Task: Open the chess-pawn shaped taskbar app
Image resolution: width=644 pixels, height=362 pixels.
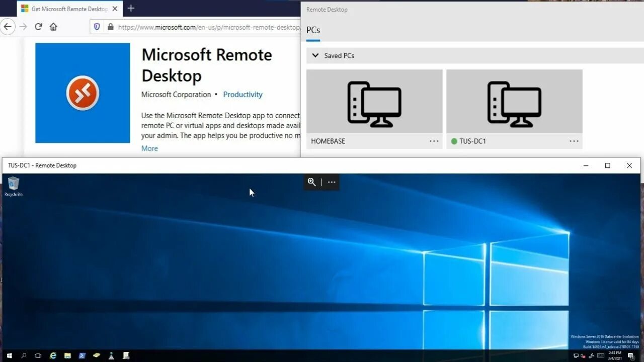Action: tap(111, 356)
